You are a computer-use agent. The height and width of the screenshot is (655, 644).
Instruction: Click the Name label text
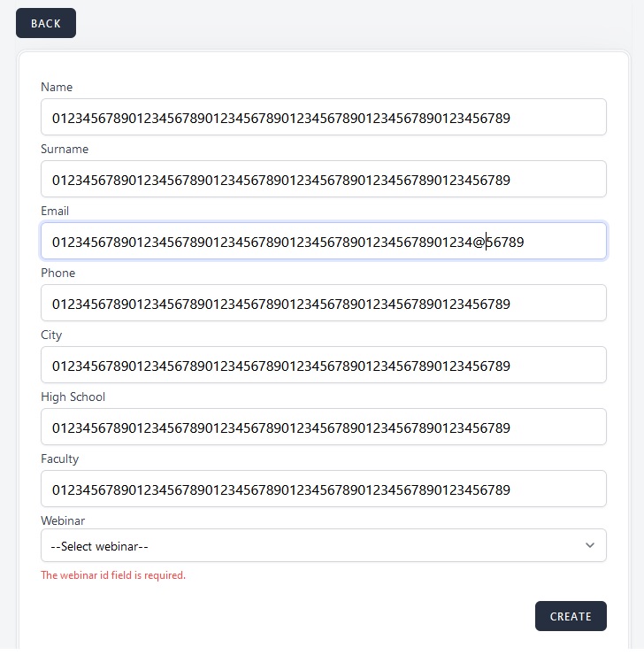coord(57,87)
